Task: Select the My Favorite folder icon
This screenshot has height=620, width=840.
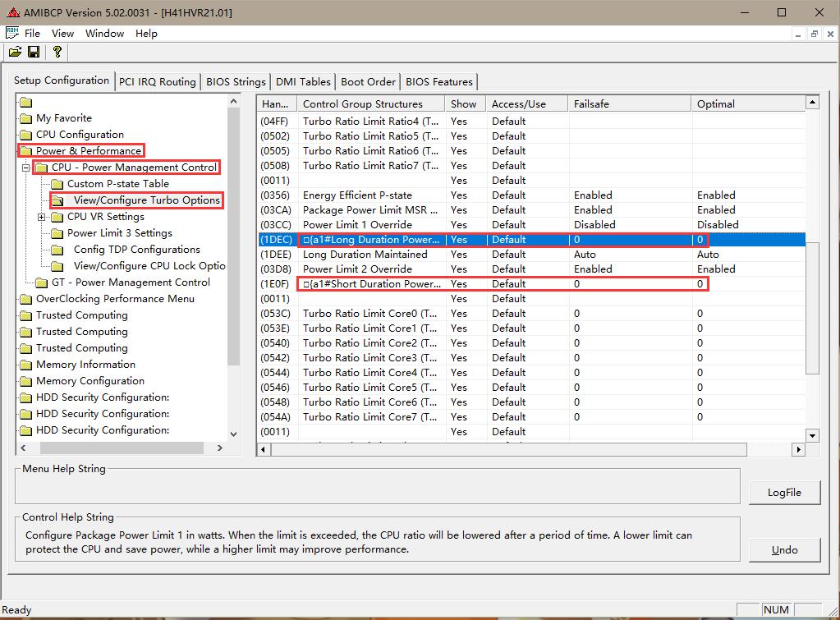Action: click(25, 118)
